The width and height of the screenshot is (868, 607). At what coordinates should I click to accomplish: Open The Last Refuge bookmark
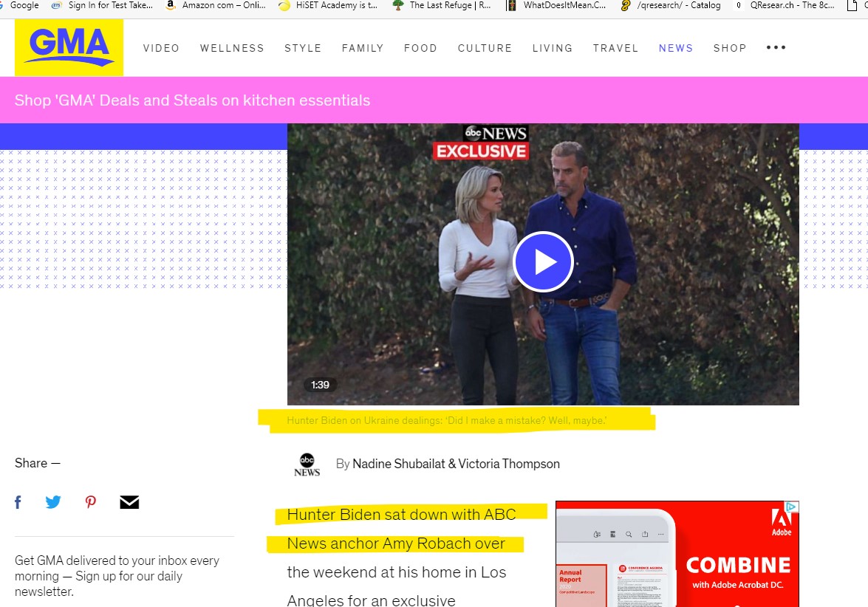tap(442, 5)
